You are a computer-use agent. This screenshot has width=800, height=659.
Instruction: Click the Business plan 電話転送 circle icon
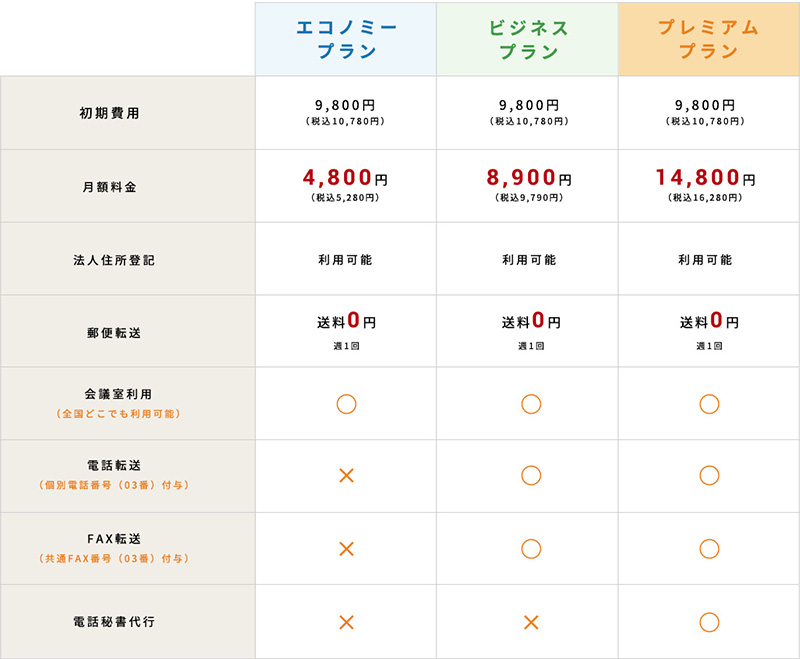(531, 475)
